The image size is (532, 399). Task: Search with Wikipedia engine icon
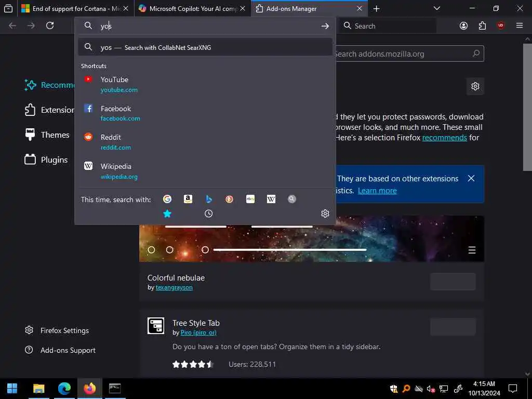point(271,199)
